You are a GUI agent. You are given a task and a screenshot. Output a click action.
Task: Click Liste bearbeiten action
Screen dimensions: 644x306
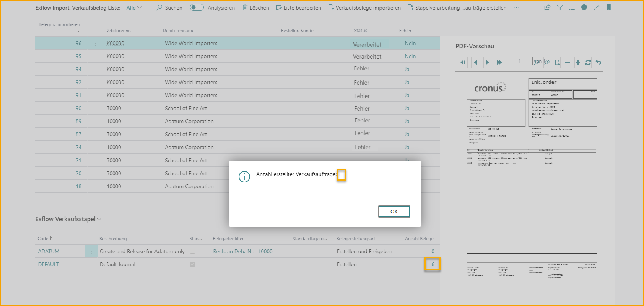click(299, 8)
